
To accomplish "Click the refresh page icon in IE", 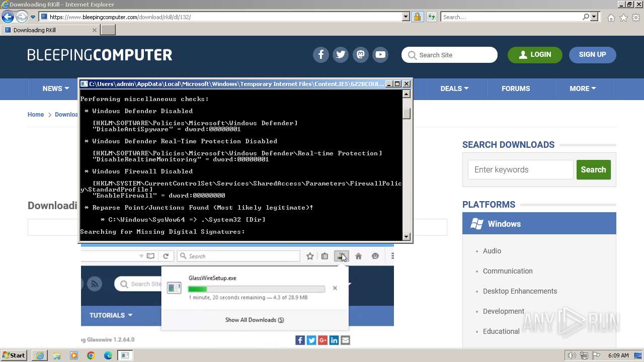I will pyautogui.click(x=432, y=17).
